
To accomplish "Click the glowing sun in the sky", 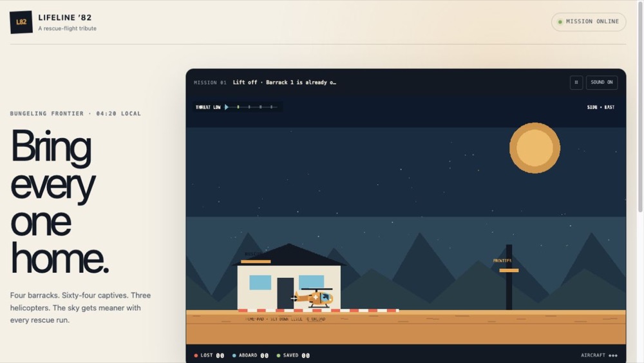I will click(x=535, y=148).
